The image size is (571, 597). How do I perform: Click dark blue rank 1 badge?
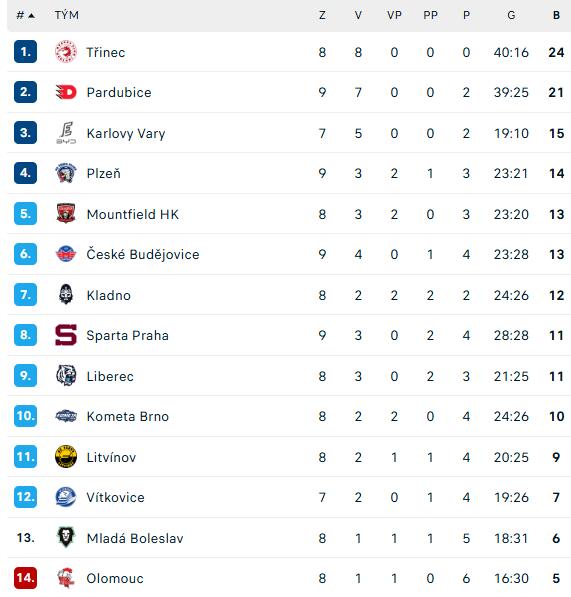(26, 51)
